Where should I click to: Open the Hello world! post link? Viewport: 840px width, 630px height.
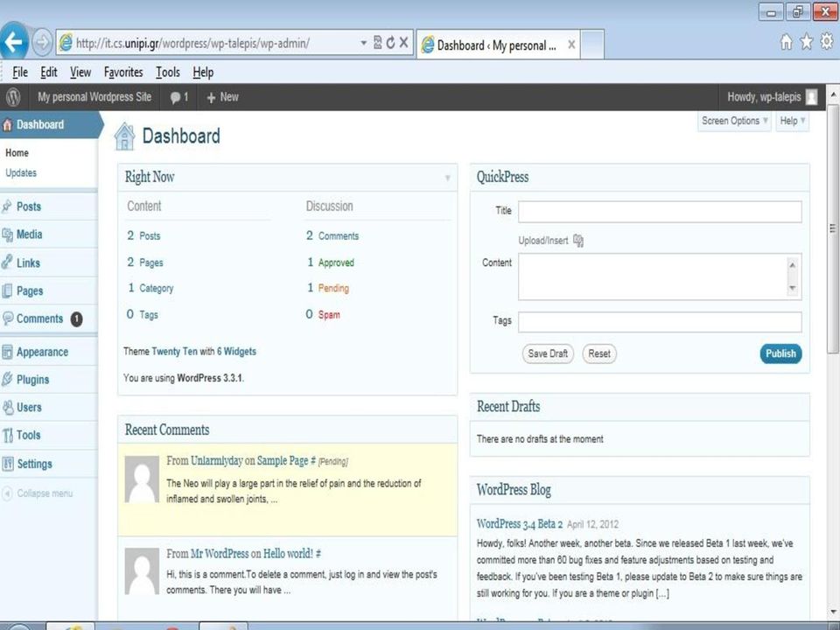click(x=288, y=553)
